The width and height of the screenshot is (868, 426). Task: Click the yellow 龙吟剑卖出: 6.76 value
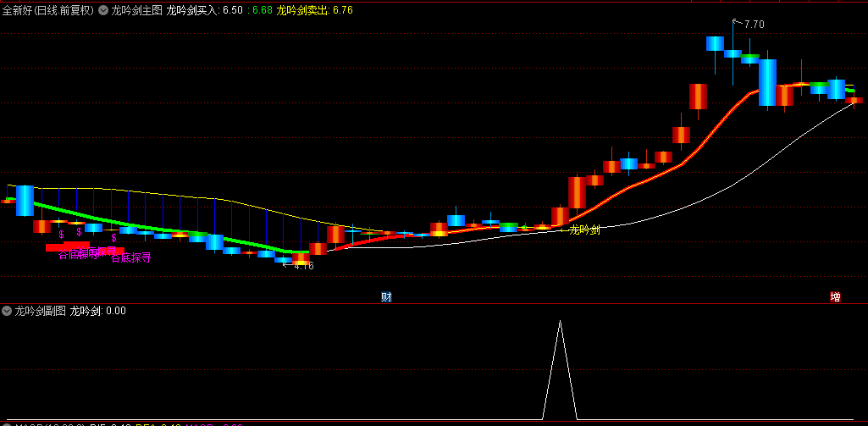coord(314,10)
